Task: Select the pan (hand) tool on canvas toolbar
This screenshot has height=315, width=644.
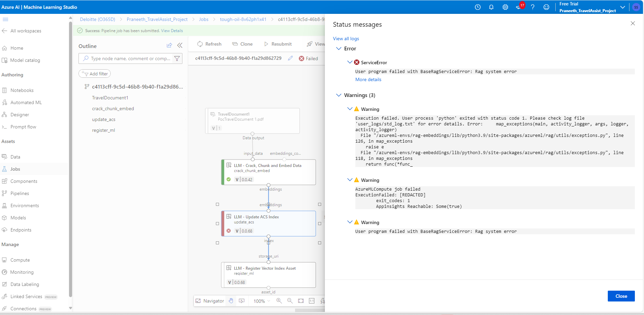Action: (x=231, y=301)
